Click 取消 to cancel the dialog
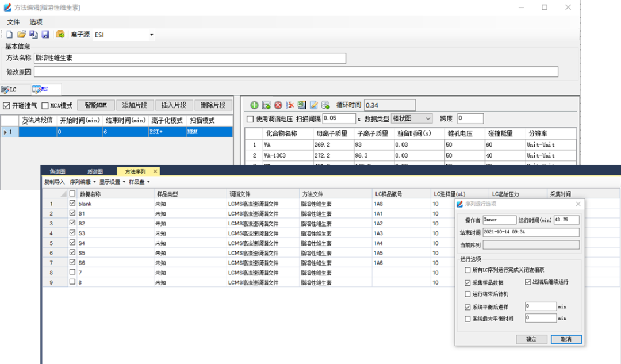Viewport: 621px width, 364px height. pyautogui.click(x=566, y=339)
